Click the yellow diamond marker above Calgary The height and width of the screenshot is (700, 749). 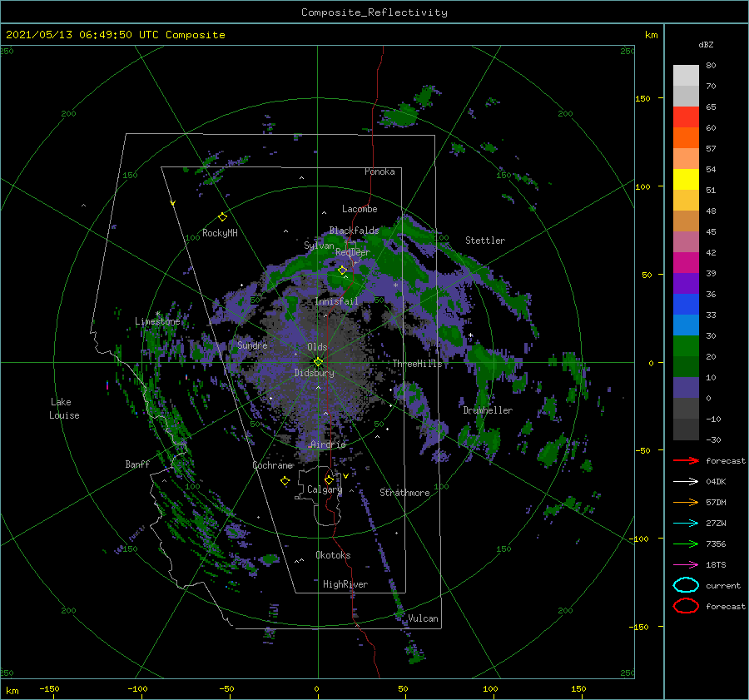point(329,479)
